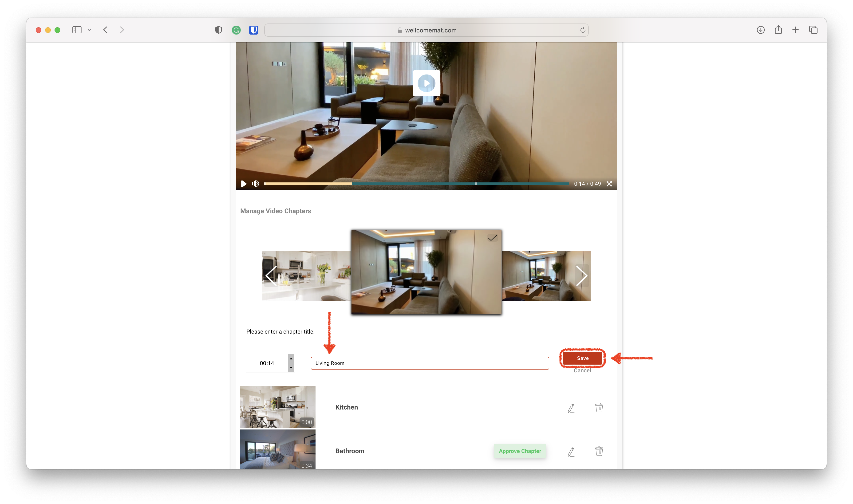Show the previous carousel thumbnail arrow
This screenshot has height=504, width=853.
point(271,276)
